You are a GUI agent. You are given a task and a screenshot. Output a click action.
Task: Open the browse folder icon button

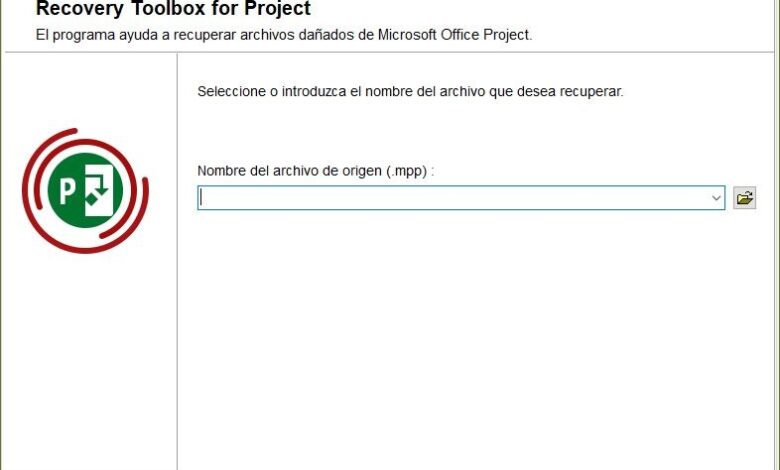(x=744, y=198)
